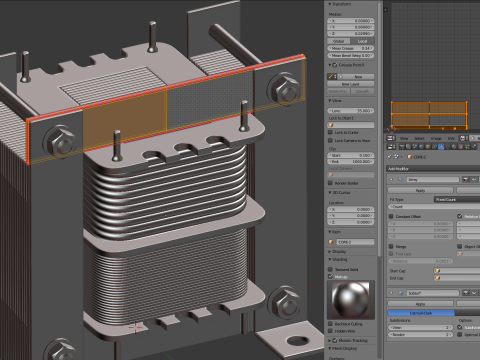480x360 pixels.
Task: Open Select menu in UV editor
Action: 419,138
